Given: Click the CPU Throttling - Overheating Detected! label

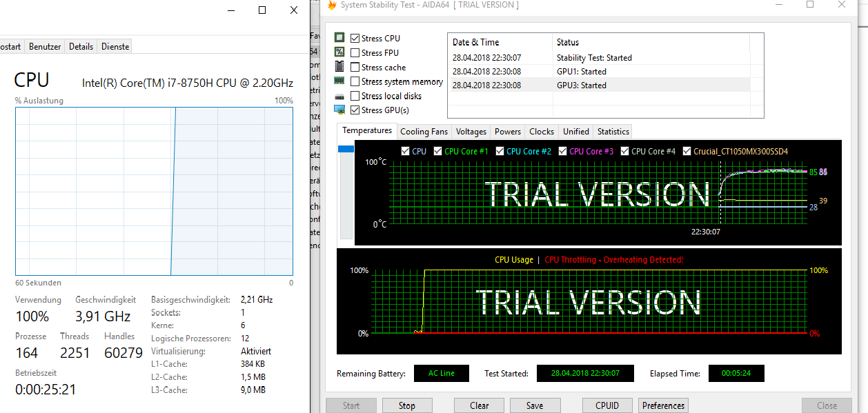Looking at the screenshot, I should 613,260.
